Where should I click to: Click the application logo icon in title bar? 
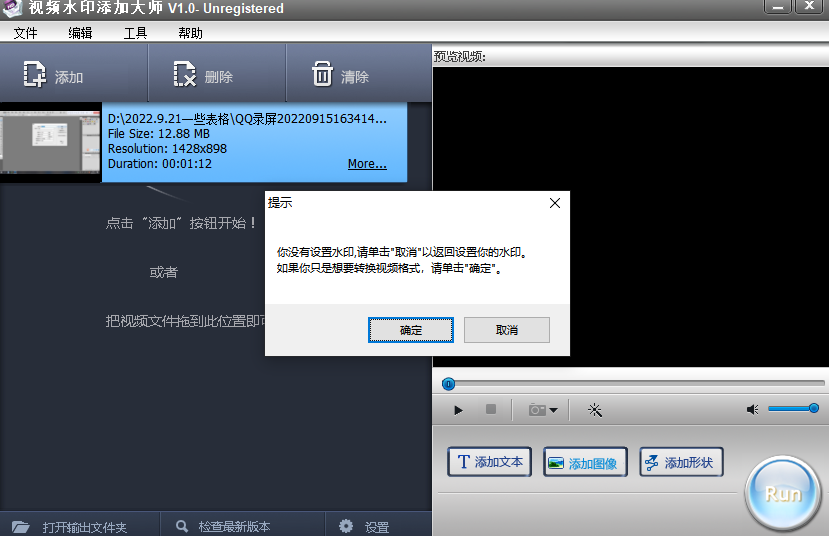pyautogui.click(x=12, y=7)
